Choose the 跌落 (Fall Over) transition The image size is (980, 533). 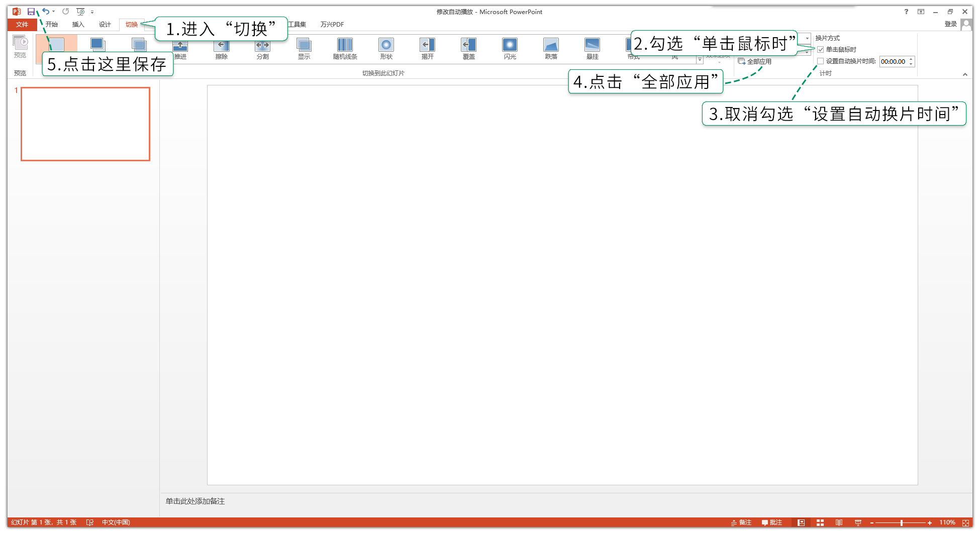pos(551,49)
